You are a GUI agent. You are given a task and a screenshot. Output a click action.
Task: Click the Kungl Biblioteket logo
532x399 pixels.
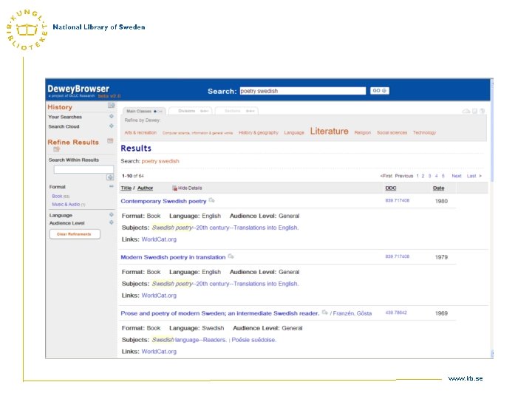click(27, 30)
